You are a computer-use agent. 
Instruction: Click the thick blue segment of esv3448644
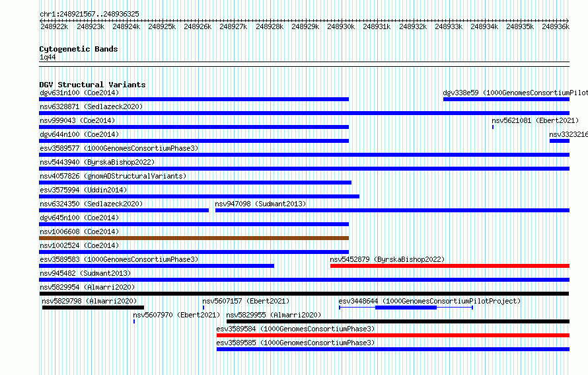click(406, 308)
